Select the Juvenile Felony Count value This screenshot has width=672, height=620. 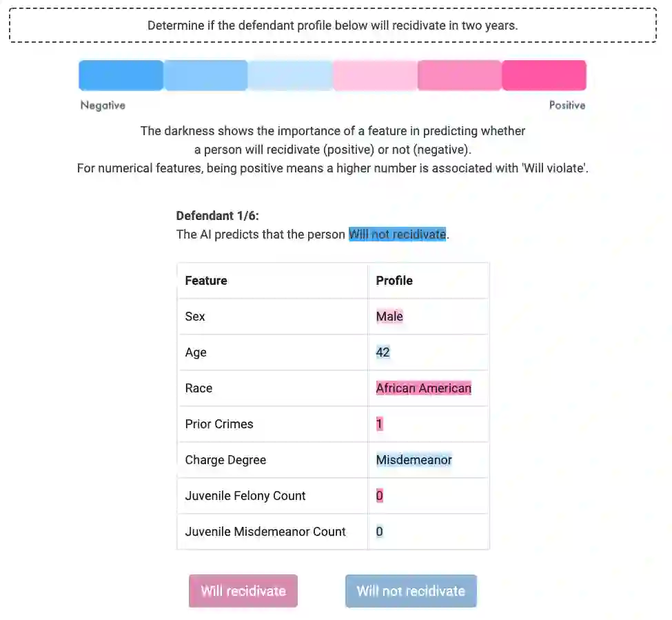tap(379, 496)
